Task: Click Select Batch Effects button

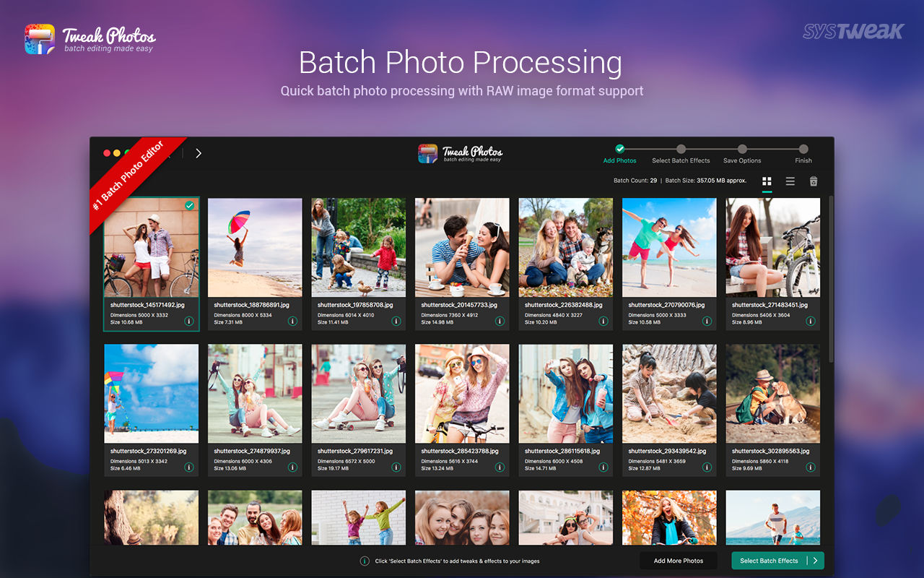Action: click(769, 561)
